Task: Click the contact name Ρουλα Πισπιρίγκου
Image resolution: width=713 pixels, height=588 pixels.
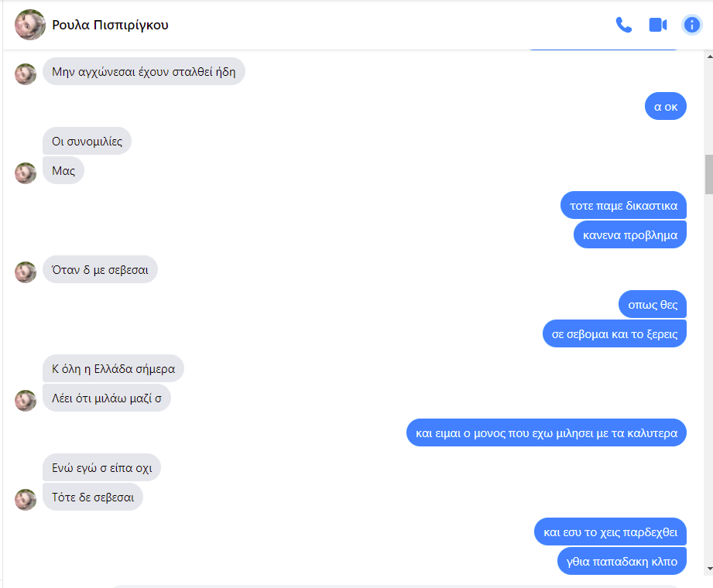Action: pos(110,25)
